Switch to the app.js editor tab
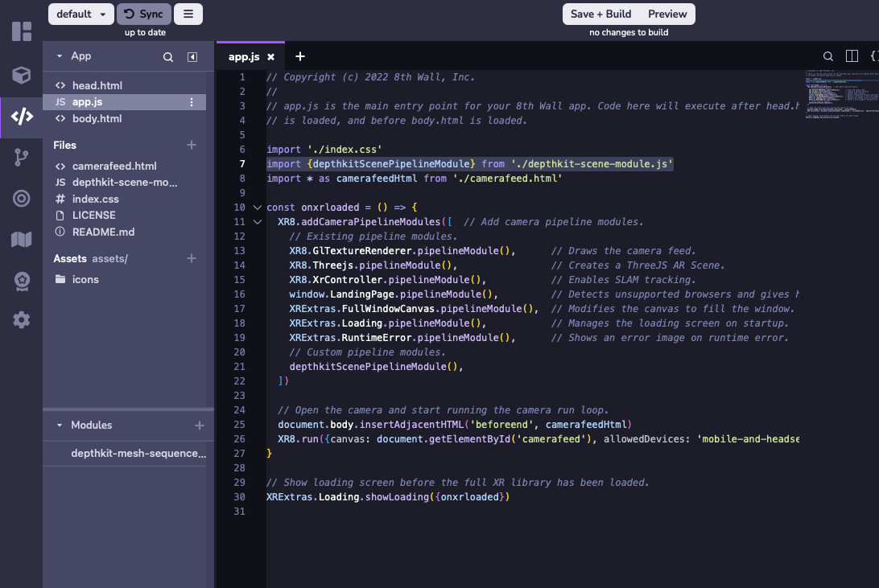This screenshot has height=588, width=879. (244, 57)
